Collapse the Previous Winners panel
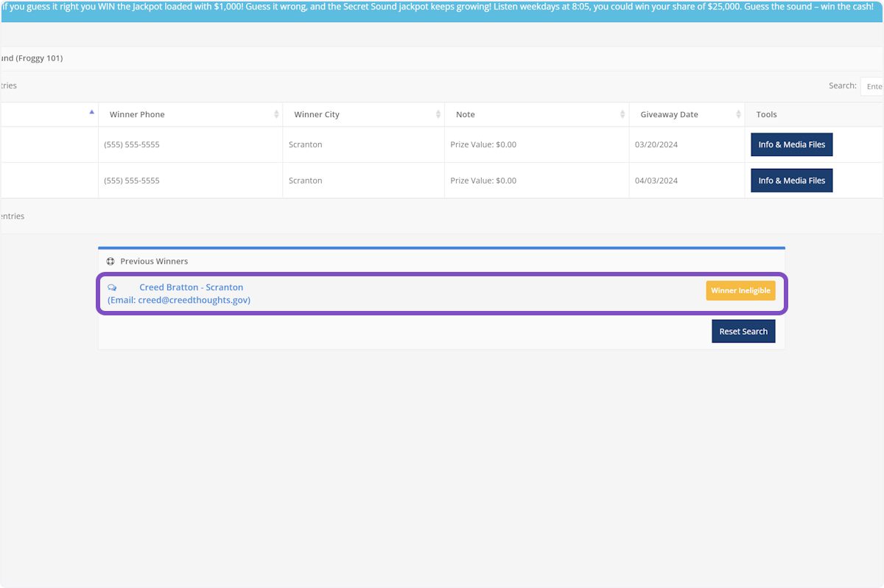This screenshot has width=884, height=588. [x=155, y=261]
